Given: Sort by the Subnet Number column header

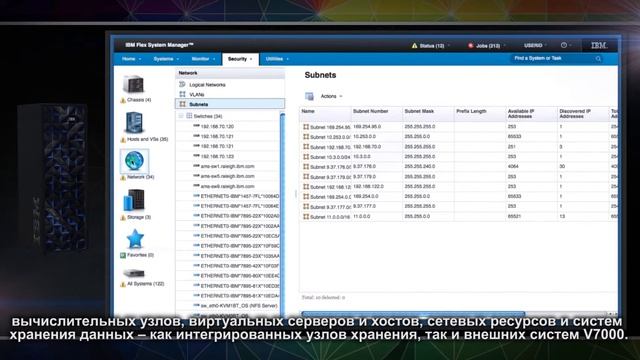Looking at the screenshot, I should pos(377,114).
